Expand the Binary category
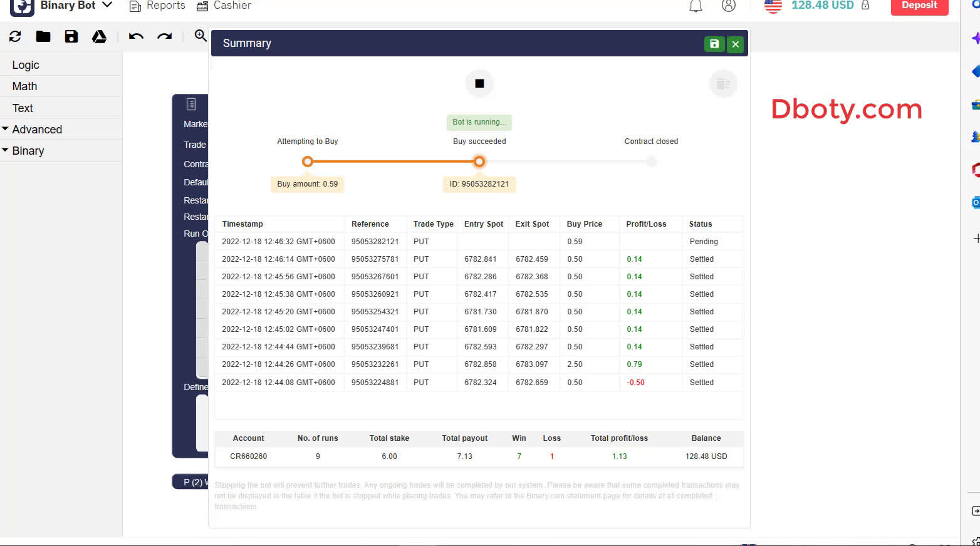 coord(28,151)
